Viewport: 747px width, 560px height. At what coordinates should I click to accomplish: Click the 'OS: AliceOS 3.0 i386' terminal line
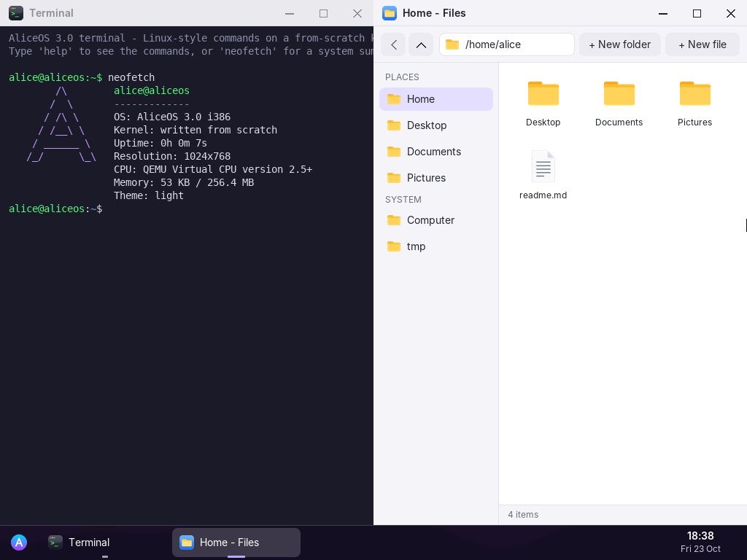[172, 117]
